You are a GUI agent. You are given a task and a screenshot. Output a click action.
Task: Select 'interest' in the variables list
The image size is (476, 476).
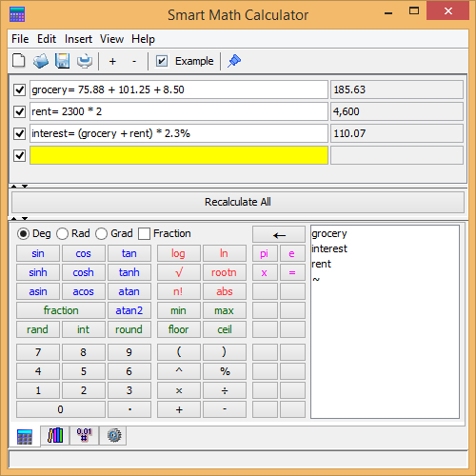(x=329, y=248)
